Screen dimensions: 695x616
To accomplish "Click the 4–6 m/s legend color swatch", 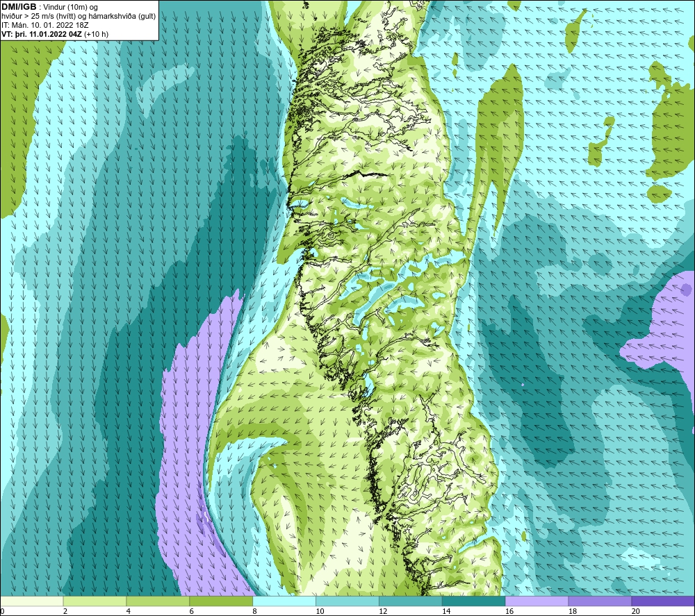I will click(x=158, y=601).
